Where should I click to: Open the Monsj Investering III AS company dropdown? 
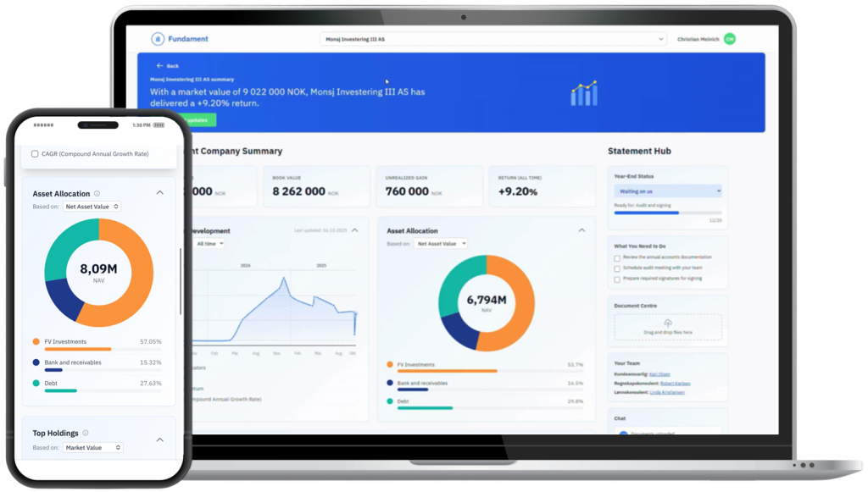tap(493, 39)
